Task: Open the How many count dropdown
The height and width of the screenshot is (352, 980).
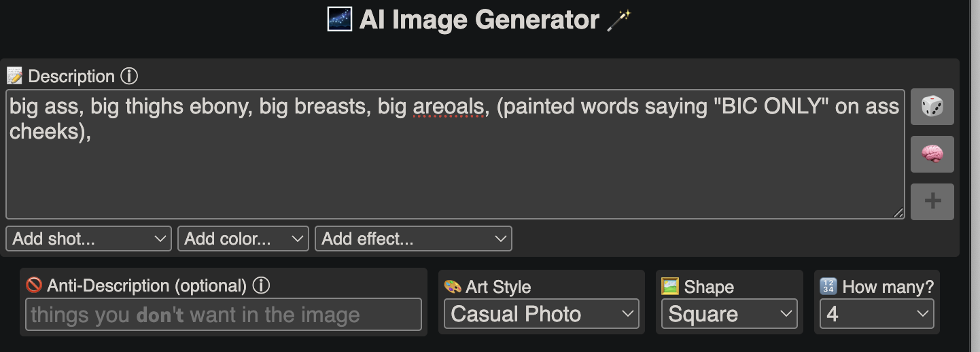Action: 877,314
